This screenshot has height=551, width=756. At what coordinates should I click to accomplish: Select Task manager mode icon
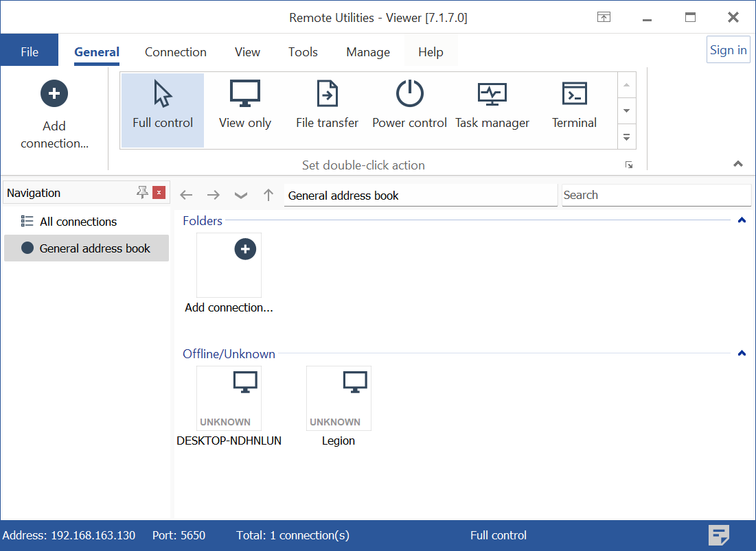point(492,94)
